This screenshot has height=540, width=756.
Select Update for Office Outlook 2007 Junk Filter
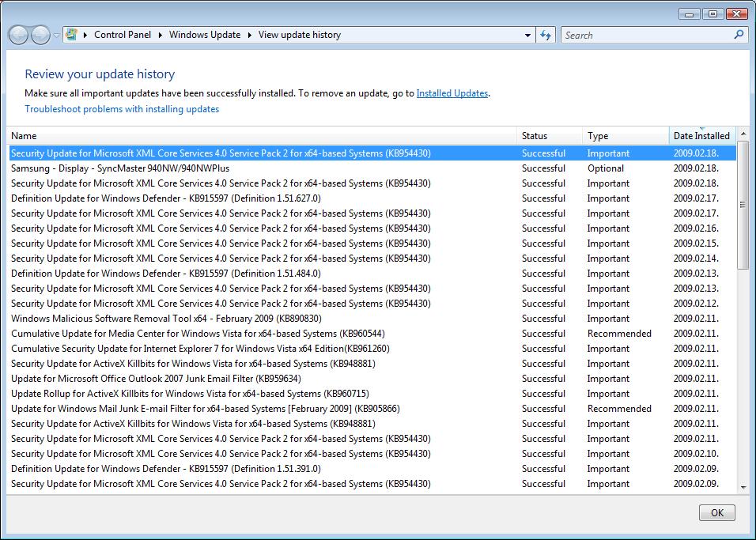372,379
